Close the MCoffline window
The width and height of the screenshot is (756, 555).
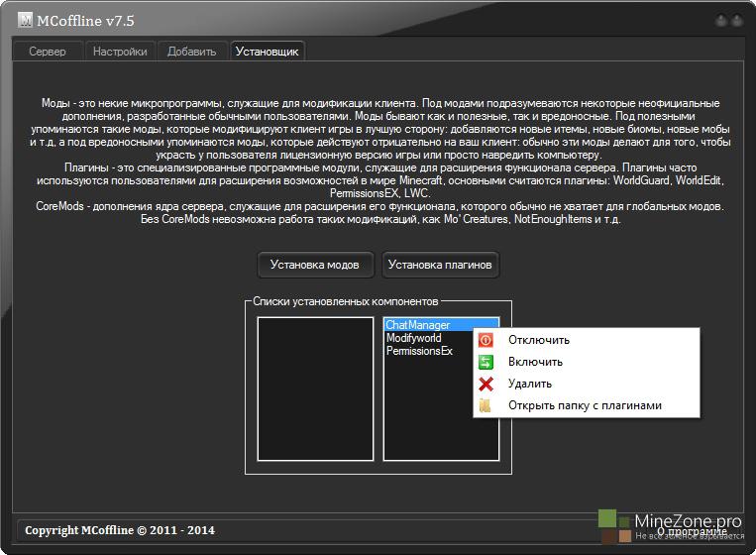(x=739, y=20)
